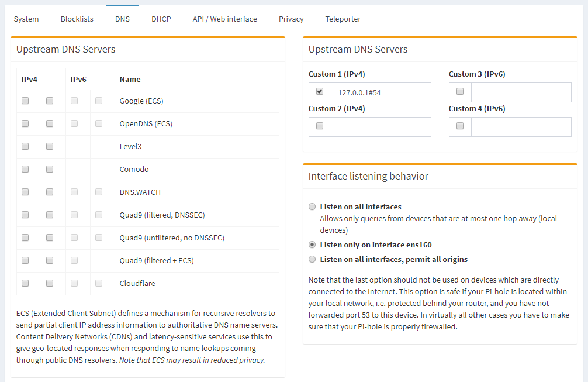Click the Cloudflare server name
The image size is (588, 382).
coord(137,283)
